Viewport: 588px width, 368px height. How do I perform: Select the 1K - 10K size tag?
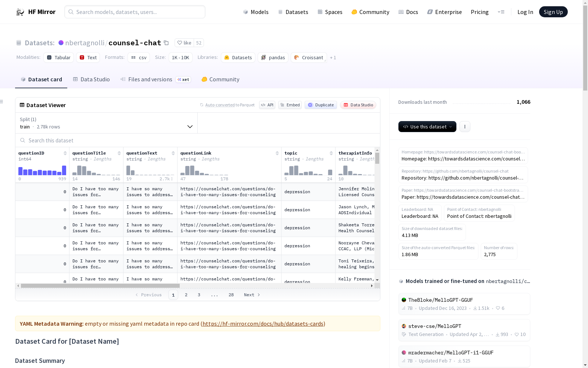180,57
